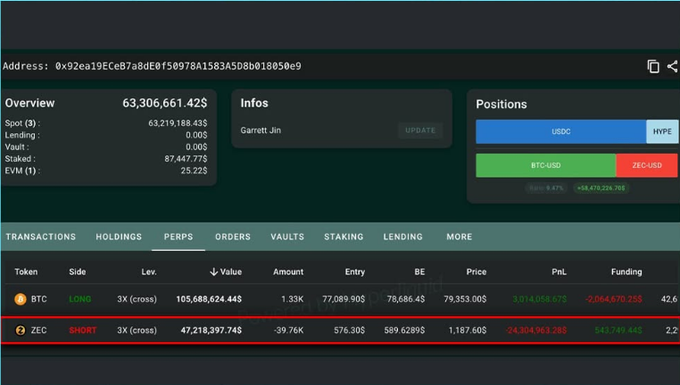
Task: Share this address via share icon
Action: [x=672, y=66]
